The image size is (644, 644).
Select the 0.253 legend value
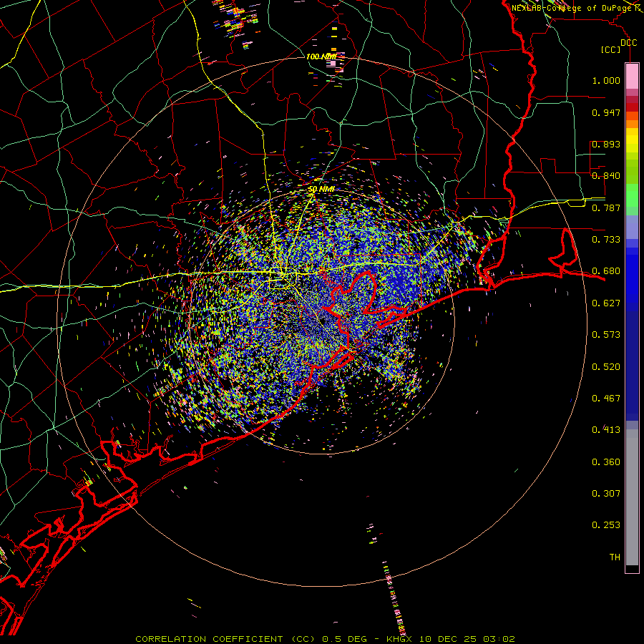tap(606, 525)
